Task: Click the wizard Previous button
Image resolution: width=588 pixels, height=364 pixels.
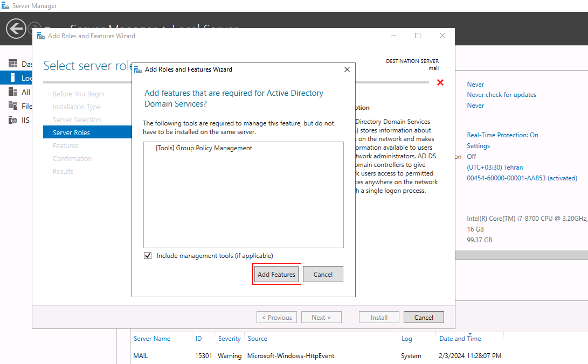Action: (276, 317)
